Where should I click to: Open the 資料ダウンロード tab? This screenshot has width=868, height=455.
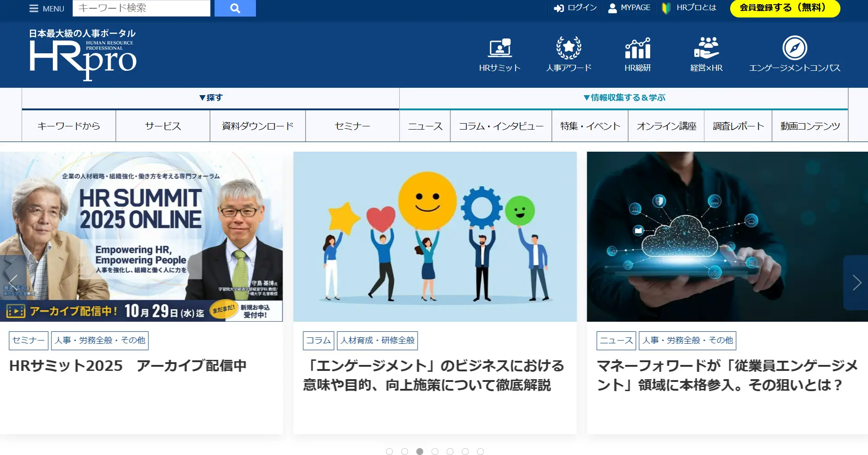257,126
